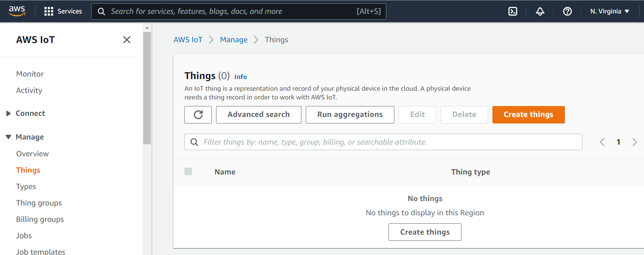Go to the AWS home logo
Viewport: 644px width, 255px height.
point(17,11)
